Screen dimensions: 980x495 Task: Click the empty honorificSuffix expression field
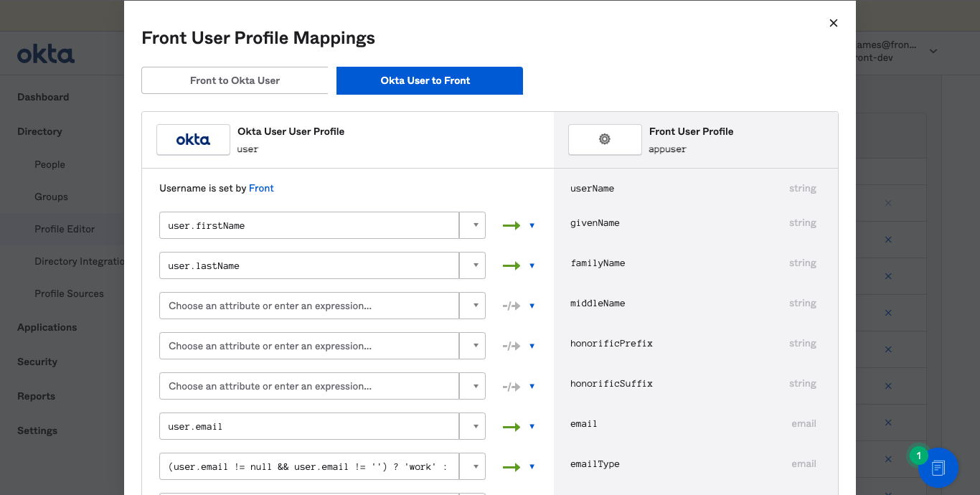309,386
